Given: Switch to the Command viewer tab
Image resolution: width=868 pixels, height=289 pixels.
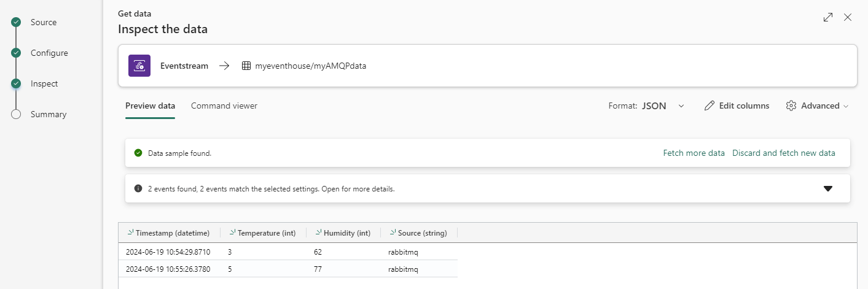Looking at the screenshot, I should pyautogui.click(x=224, y=106).
